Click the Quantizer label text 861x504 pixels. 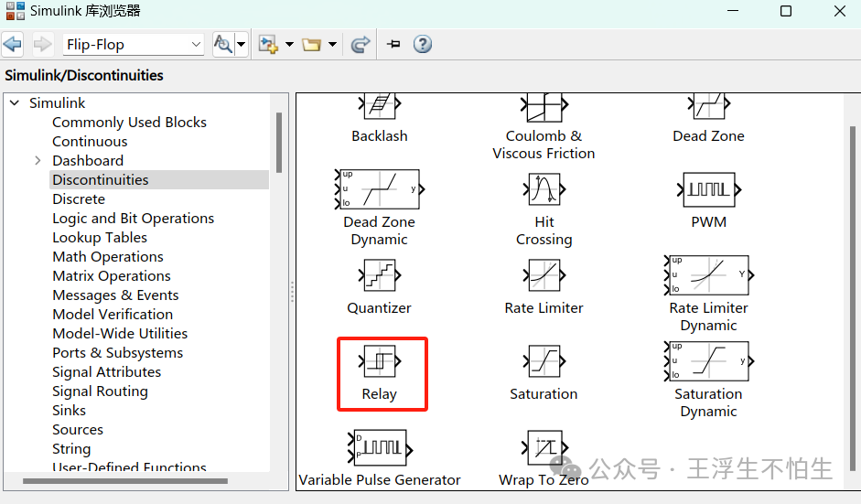(380, 308)
